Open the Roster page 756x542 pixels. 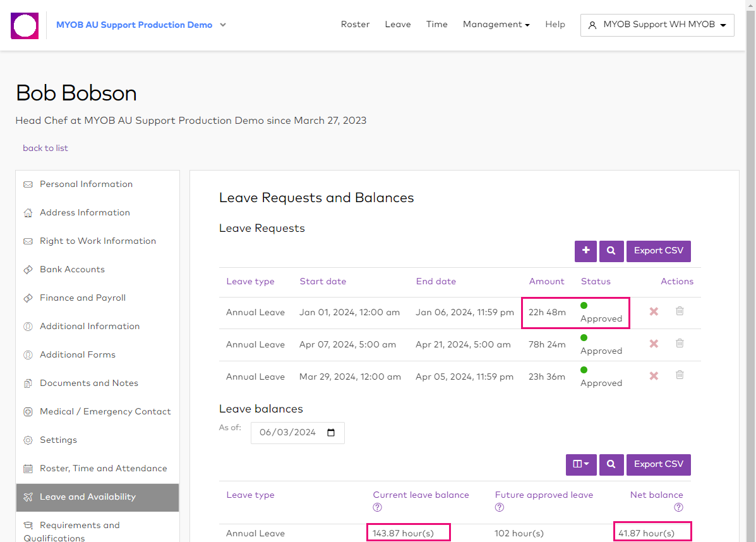(355, 25)
